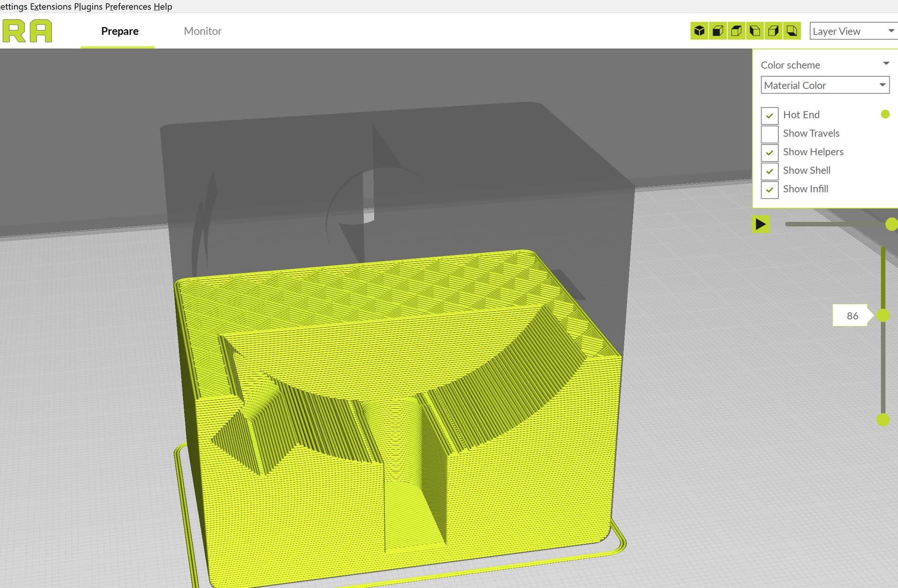Click the layer number 86 field
898x588 pixels.
coord(852,316)
